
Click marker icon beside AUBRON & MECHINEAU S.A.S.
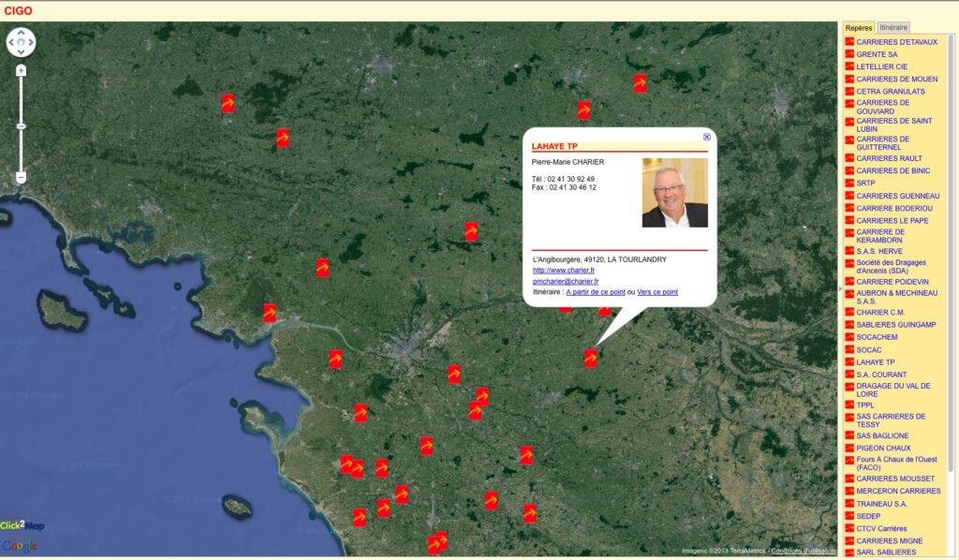click(x=848, y=293)
